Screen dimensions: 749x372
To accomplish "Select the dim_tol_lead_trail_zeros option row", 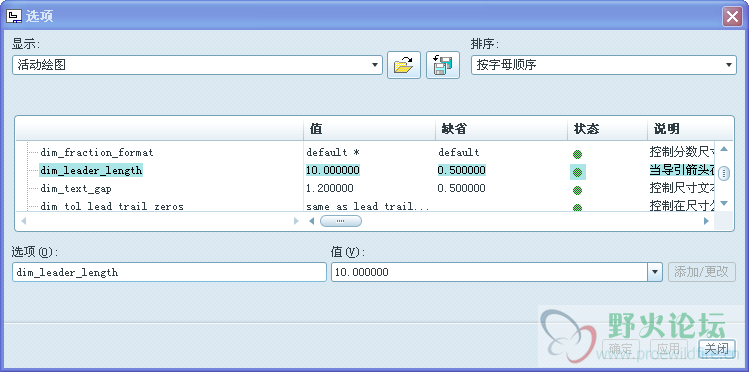I will [x=112, y=206].
